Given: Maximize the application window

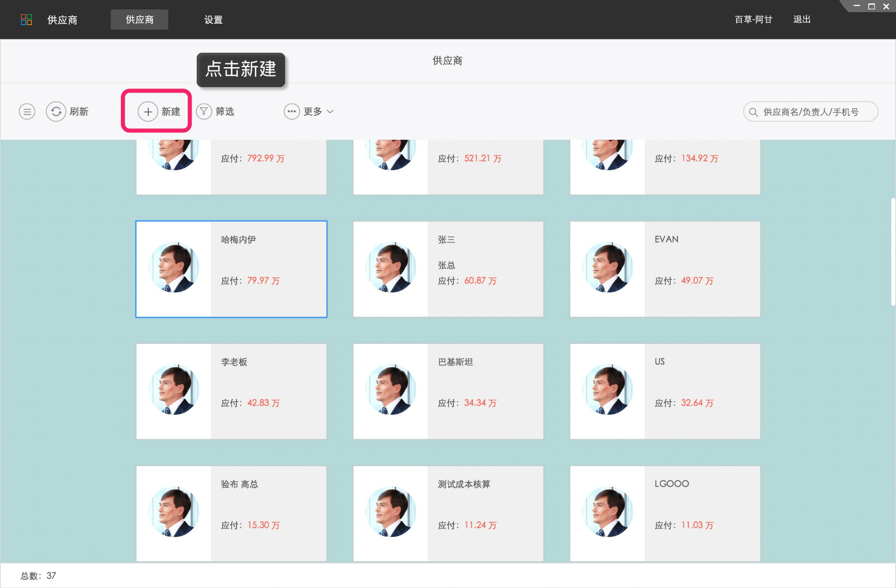Looking at the screenshot, I should click(871, 6).
